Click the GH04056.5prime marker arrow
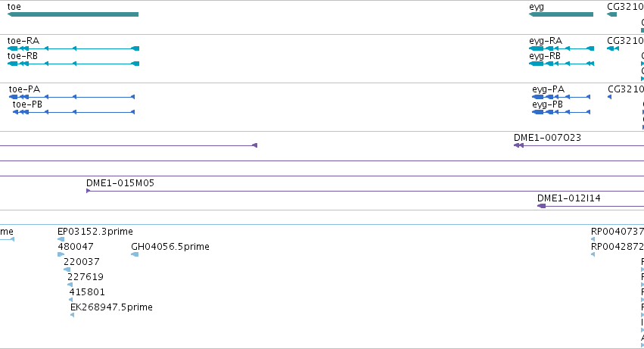 [x=135, y=254]
